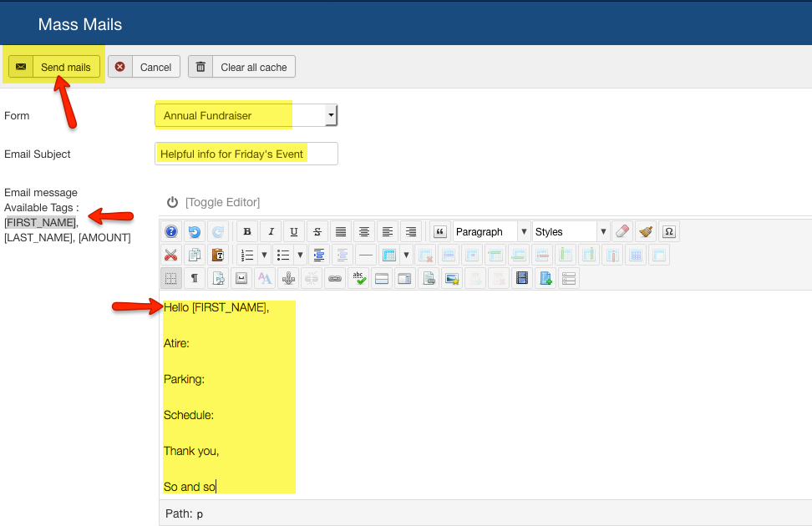
Task: Toggle bold formatting
Action: pyautogui.click(x=246, y=232)
